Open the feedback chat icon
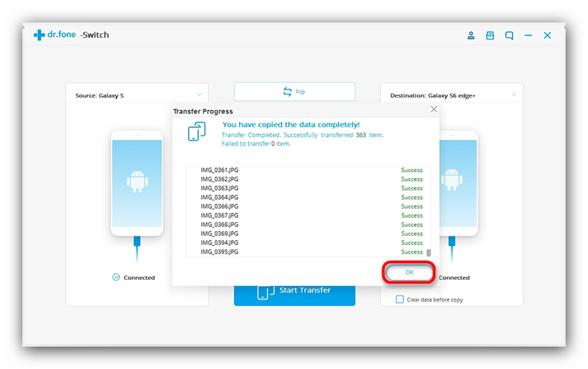Screen dimensions: 588x369 pos(509,35)
